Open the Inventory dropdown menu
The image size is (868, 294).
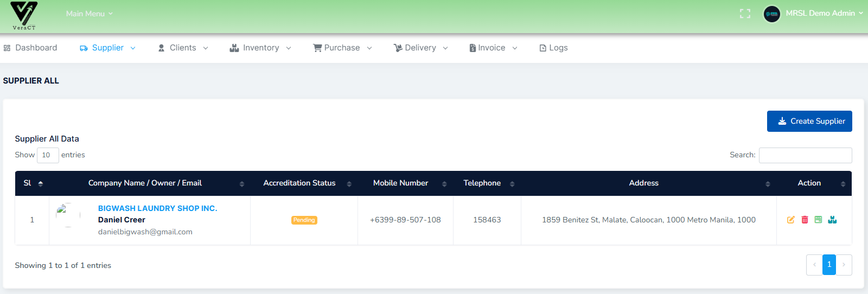(260, 48)
